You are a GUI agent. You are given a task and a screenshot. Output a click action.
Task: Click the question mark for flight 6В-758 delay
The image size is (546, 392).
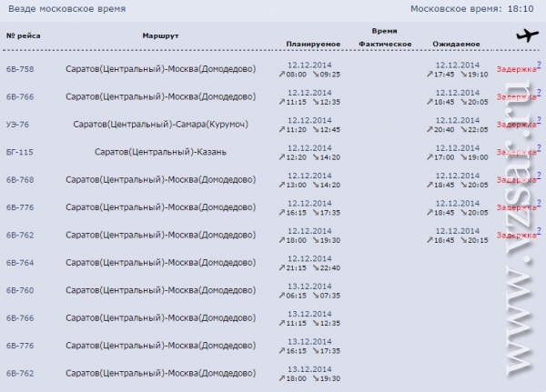click(539, 64)
